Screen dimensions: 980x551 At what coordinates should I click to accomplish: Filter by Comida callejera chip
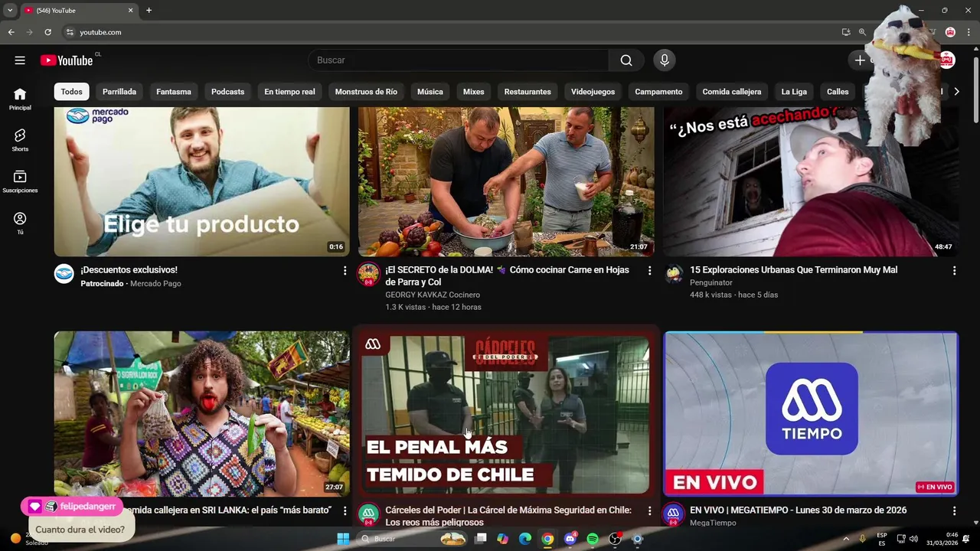[x=732, y=92]
